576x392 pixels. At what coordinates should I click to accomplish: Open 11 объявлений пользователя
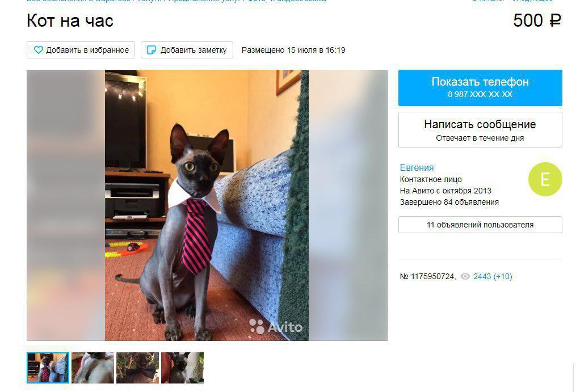tap(480, 225)
